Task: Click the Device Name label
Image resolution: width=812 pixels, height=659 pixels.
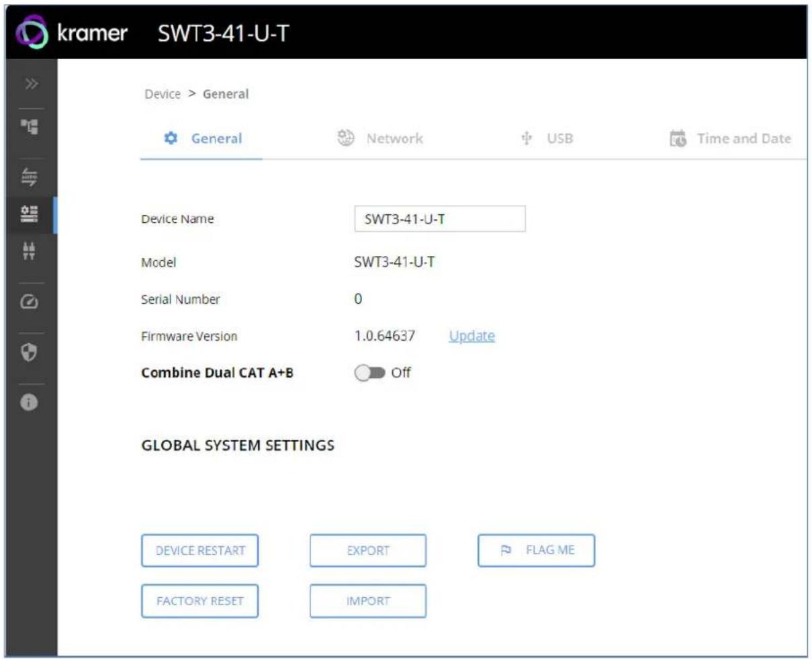Action: tap(177, 219)
